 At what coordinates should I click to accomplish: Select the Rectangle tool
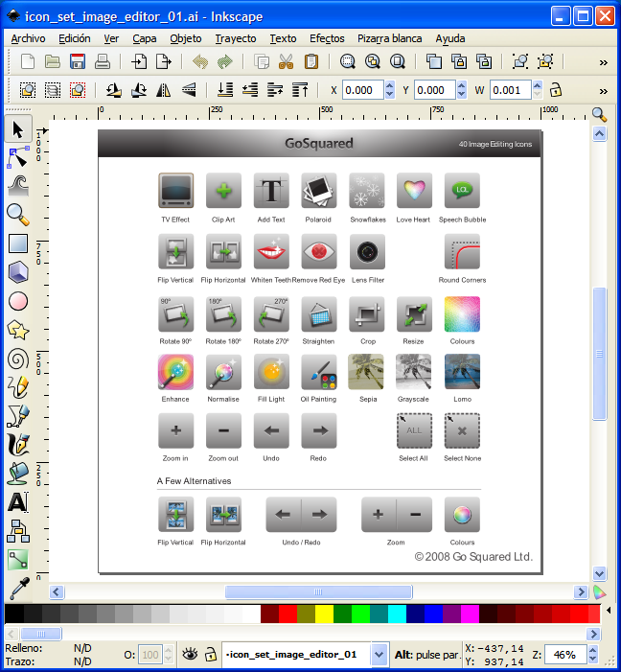coord(18,243)
